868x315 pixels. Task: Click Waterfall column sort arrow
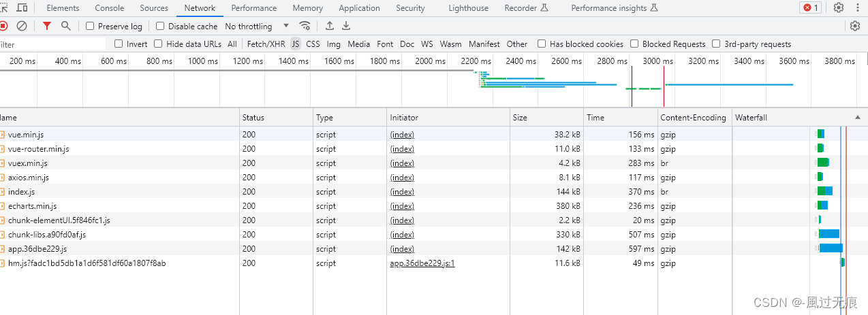(856, 118)
